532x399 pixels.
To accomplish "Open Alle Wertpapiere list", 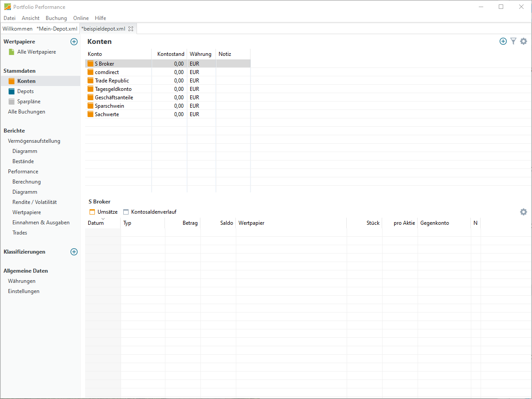I will pyautogui.click(x=36, y=52).
